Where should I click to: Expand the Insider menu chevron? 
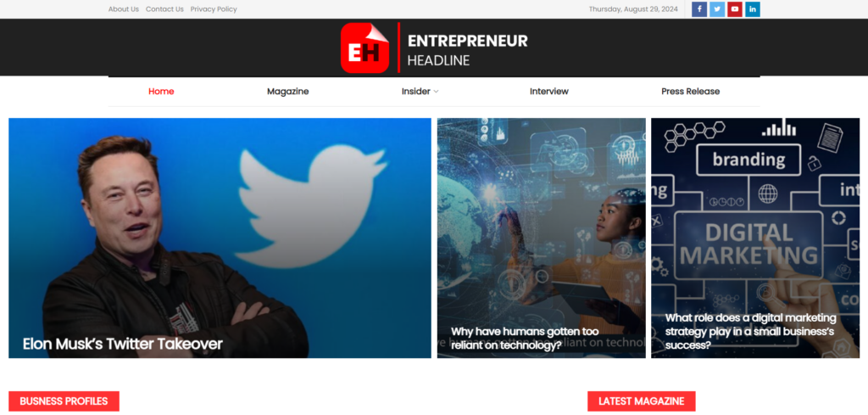(x=436, y=92)
